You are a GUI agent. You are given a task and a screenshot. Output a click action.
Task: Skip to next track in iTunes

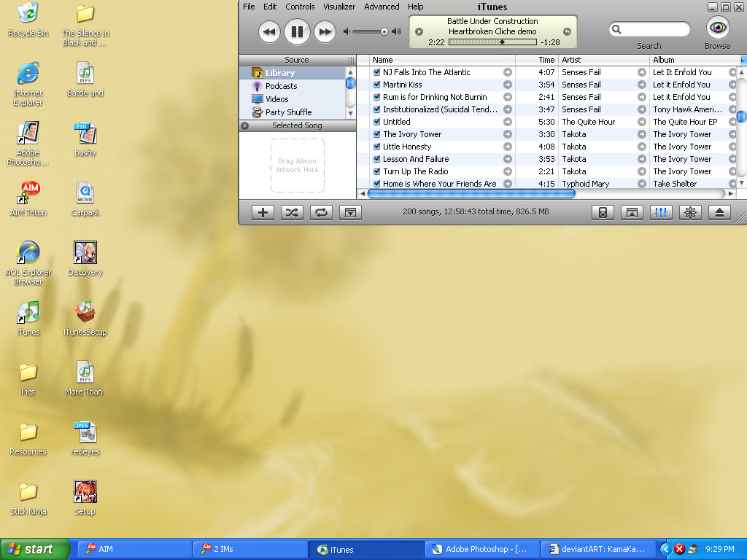(325, 32)
